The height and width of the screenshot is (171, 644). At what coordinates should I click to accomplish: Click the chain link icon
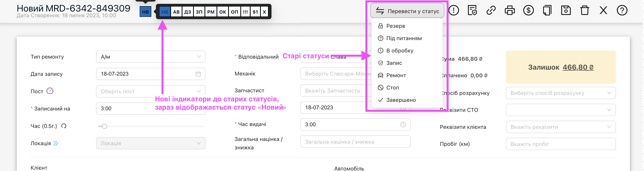491,10
